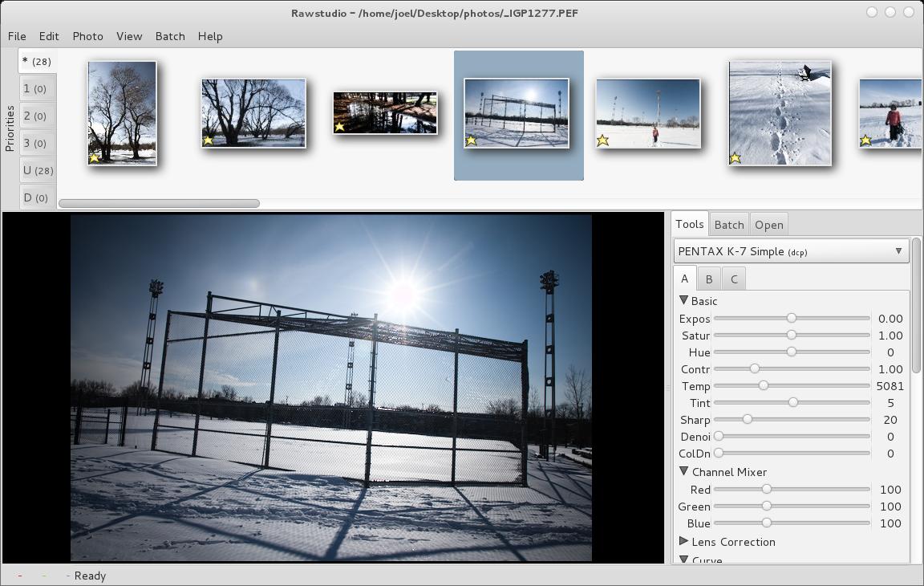Collapse the Basic section

click(683, 301)
